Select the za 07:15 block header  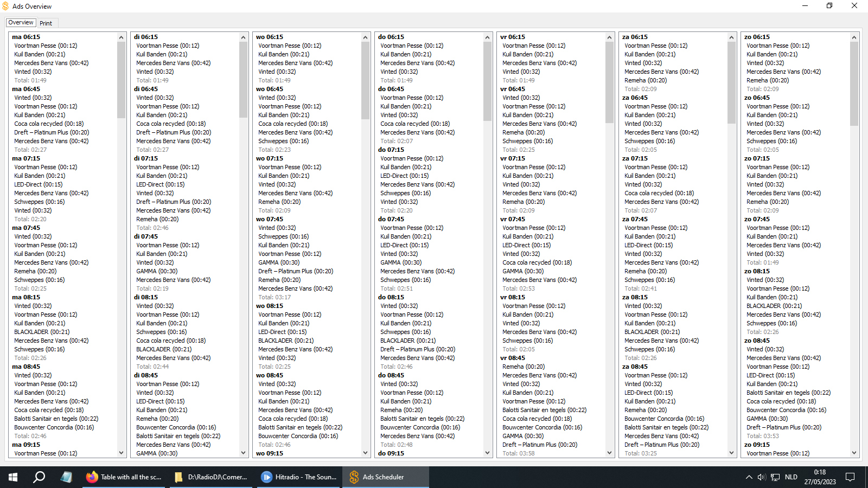635,158
